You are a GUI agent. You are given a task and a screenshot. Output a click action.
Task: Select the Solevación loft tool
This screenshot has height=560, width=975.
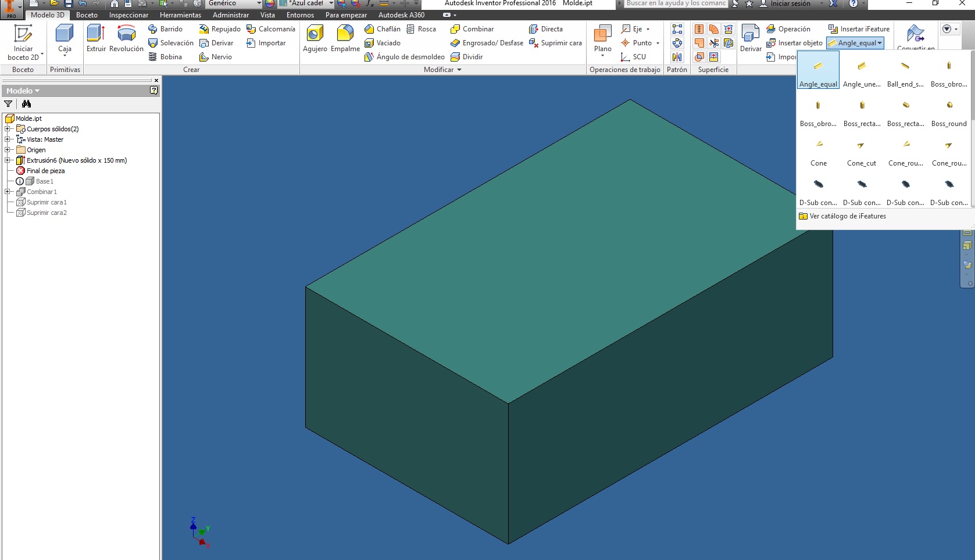pos(171,43)
